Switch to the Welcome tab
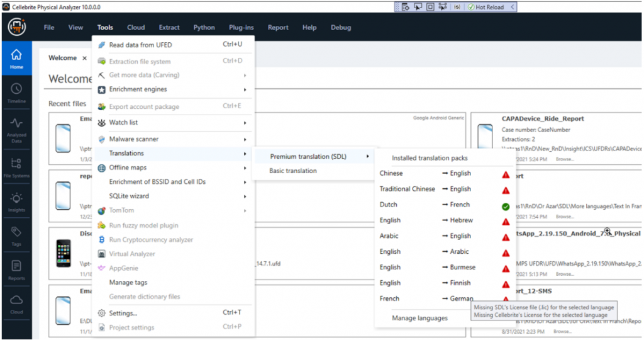Image resolution: width=644 pixels, height=340 pixels. coord(62,58)
